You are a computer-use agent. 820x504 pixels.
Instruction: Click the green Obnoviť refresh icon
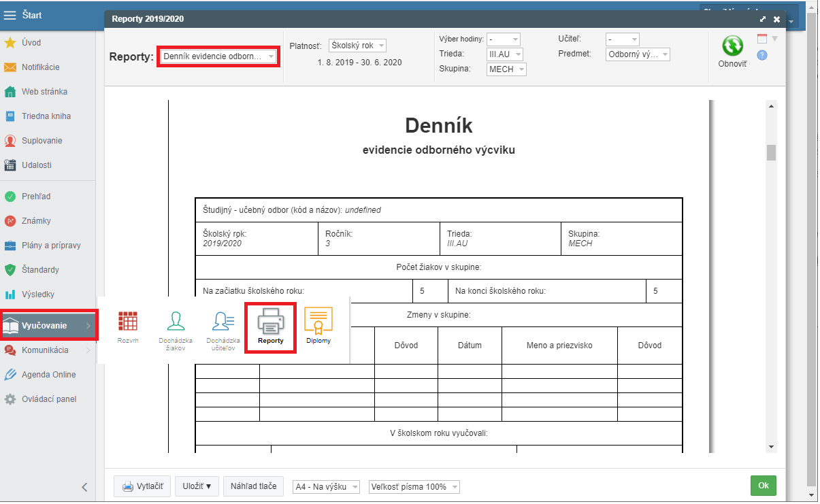732,46
